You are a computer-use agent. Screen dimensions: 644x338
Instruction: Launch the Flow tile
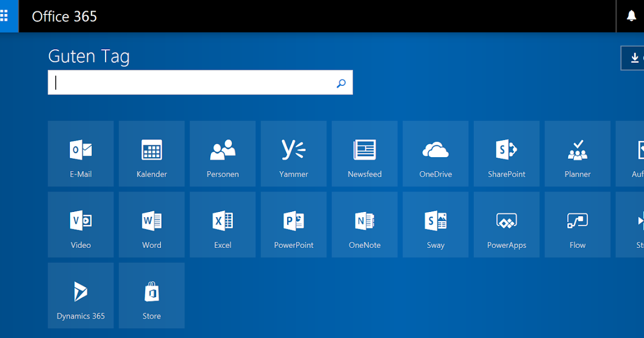577,224
